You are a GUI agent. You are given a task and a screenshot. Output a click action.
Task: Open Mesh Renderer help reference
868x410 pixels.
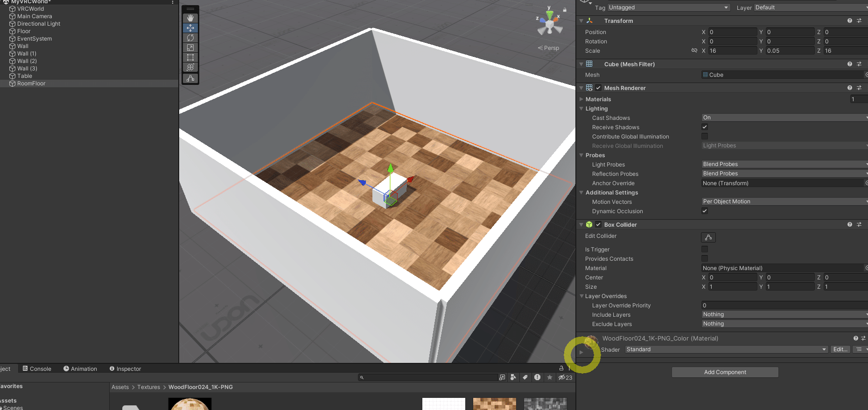click(850, 88)
